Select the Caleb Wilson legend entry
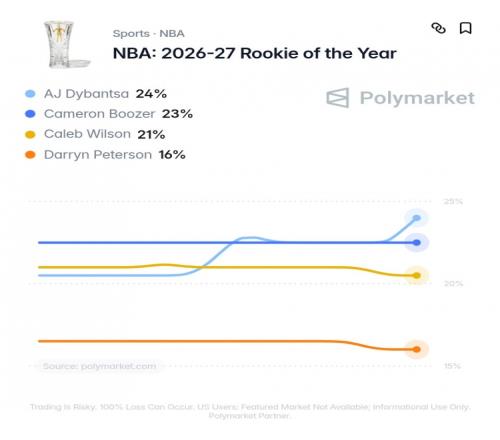Viewport: 500px width, 440px height. [95, 134]
